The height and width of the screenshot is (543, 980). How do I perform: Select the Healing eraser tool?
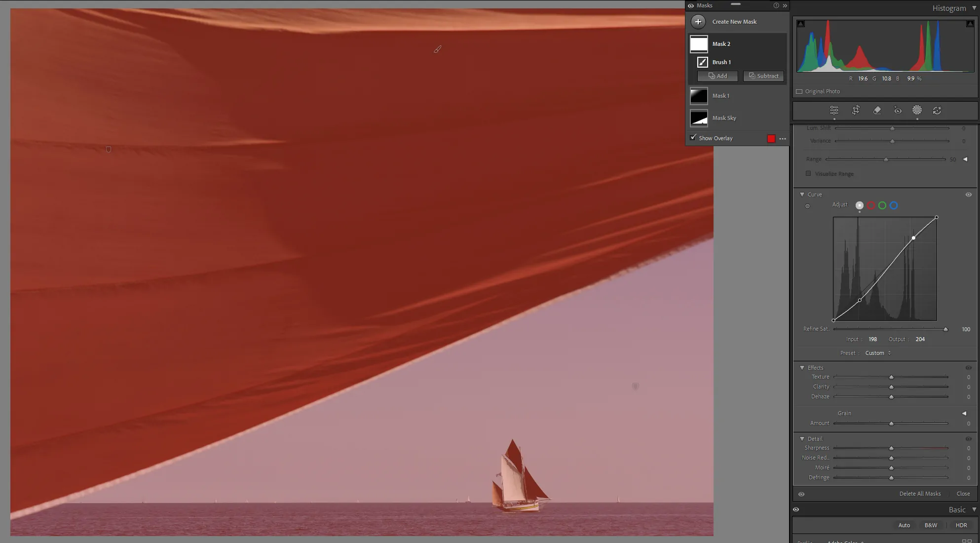[x=877, y=111]
